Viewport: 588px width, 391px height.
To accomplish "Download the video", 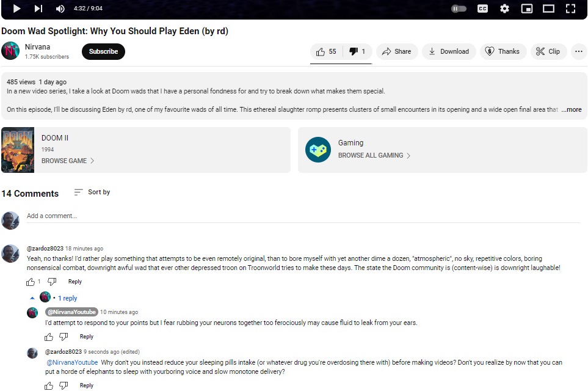I will [449, 51].
